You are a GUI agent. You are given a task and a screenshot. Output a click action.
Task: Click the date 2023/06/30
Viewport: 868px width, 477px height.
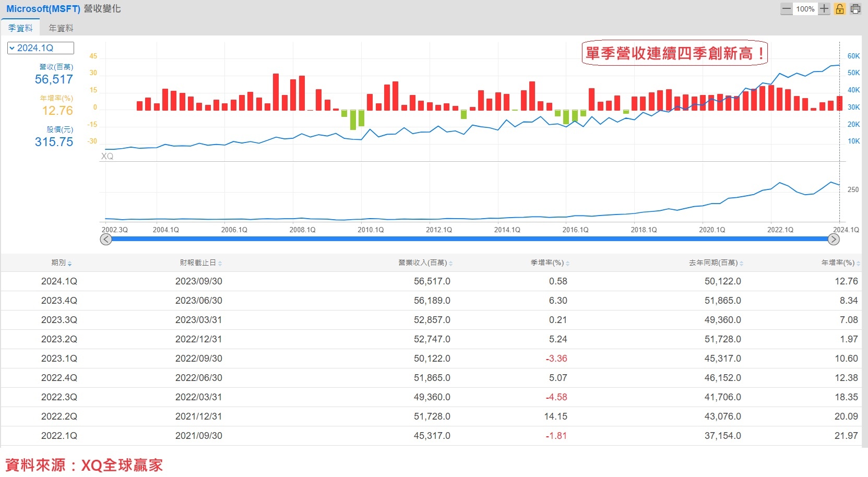tap(199, 301)
